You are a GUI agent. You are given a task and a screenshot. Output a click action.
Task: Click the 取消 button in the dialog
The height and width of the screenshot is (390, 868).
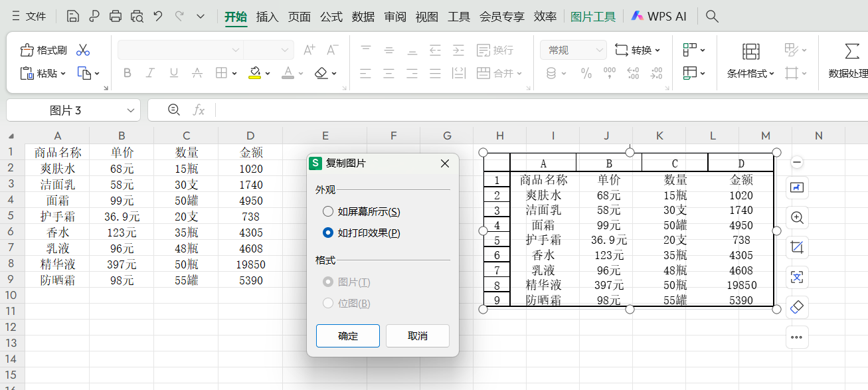pyautogui.click(x=417, y=336)
